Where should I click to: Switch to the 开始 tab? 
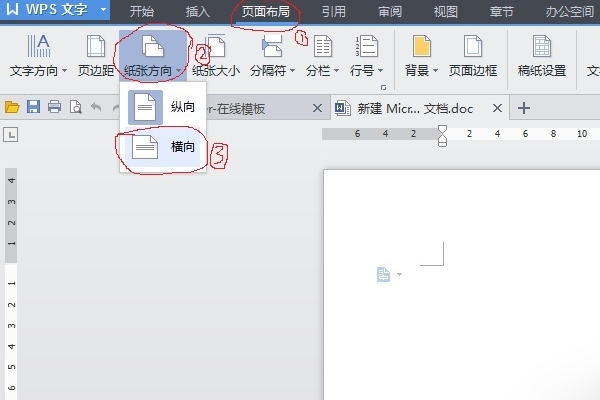tap(142, 11)
